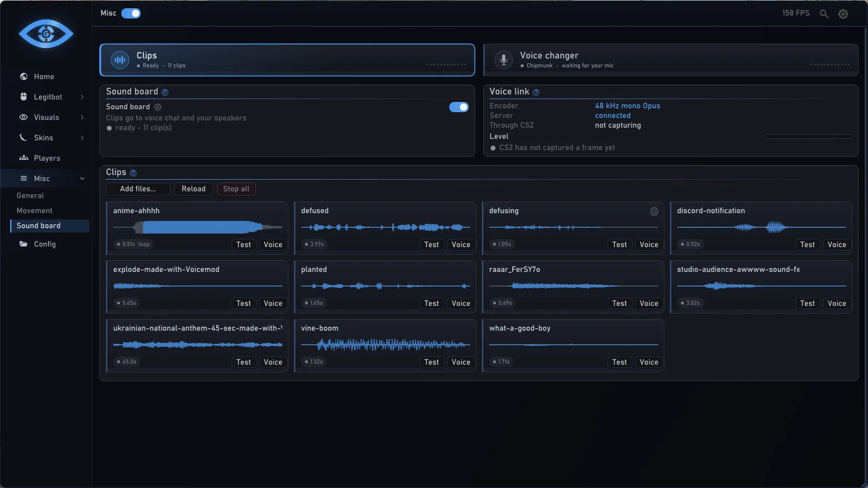Image resolution: width=868 pixels, height=488 pixels.
Task: Collapse the Misc submenu chevron
Action: (x=82, y=178)
